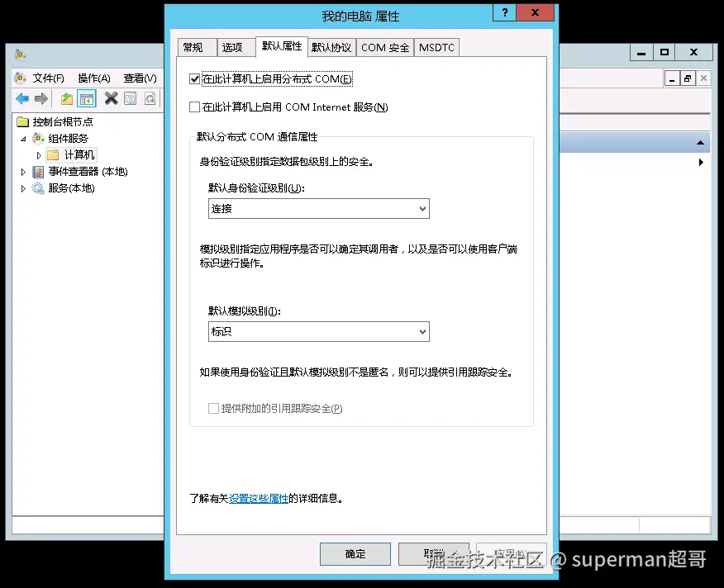Open properties using the properties toolbar icon
Screen dimensions: 724x588
131,98
